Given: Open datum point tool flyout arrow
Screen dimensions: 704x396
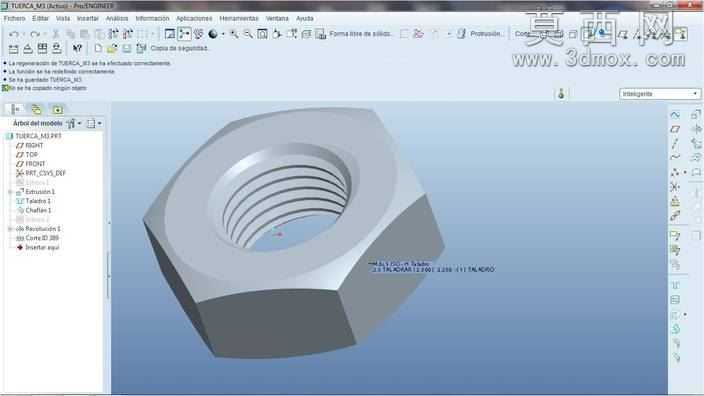Looking at the screenshot, I should (685, 172).
